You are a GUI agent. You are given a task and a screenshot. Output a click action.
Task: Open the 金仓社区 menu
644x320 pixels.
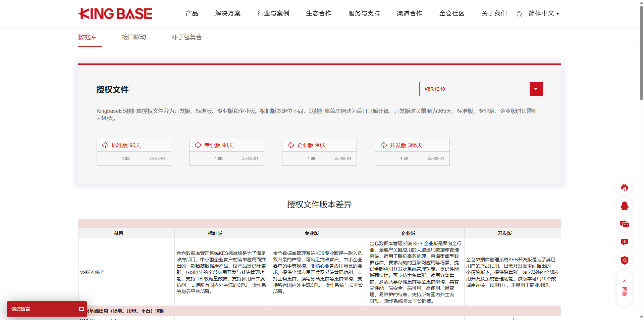(452, 13)
